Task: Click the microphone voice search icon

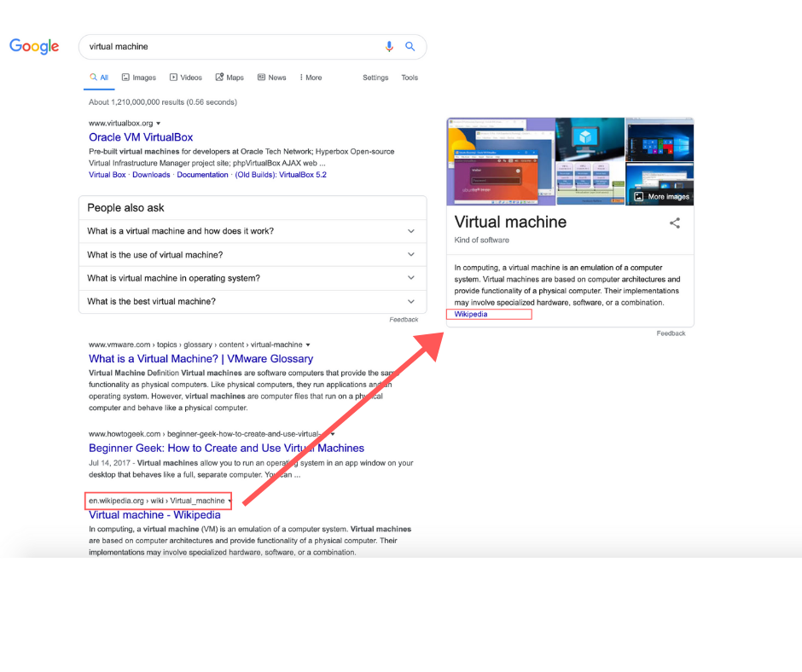Action: [x=389, y=47]
